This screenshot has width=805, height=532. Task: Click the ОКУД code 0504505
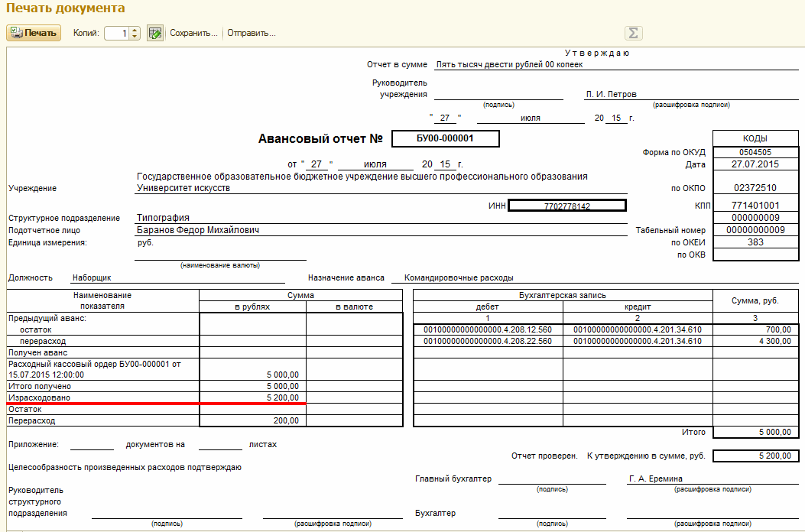tap(755, 152)
